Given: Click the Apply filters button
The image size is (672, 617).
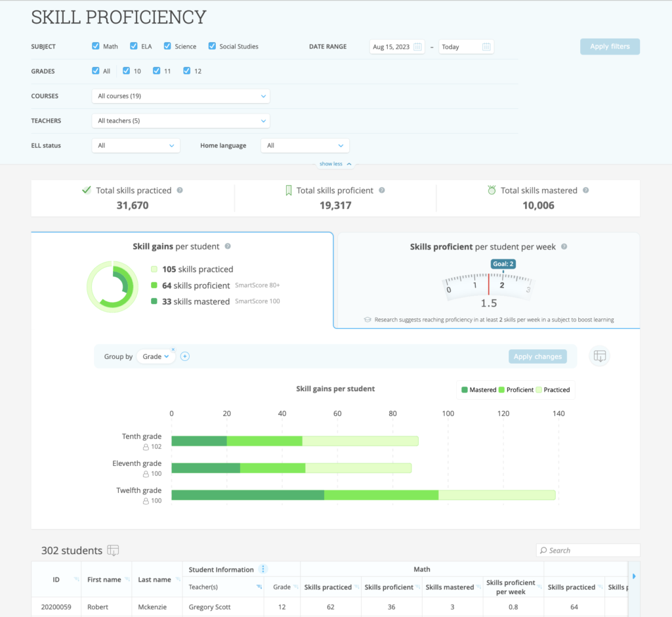Looking at the screenshot, I should pos(610,47).
